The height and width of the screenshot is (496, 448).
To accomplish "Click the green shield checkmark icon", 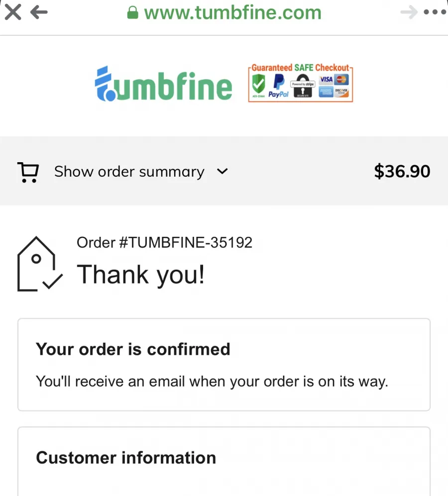I will click(259, 84).
